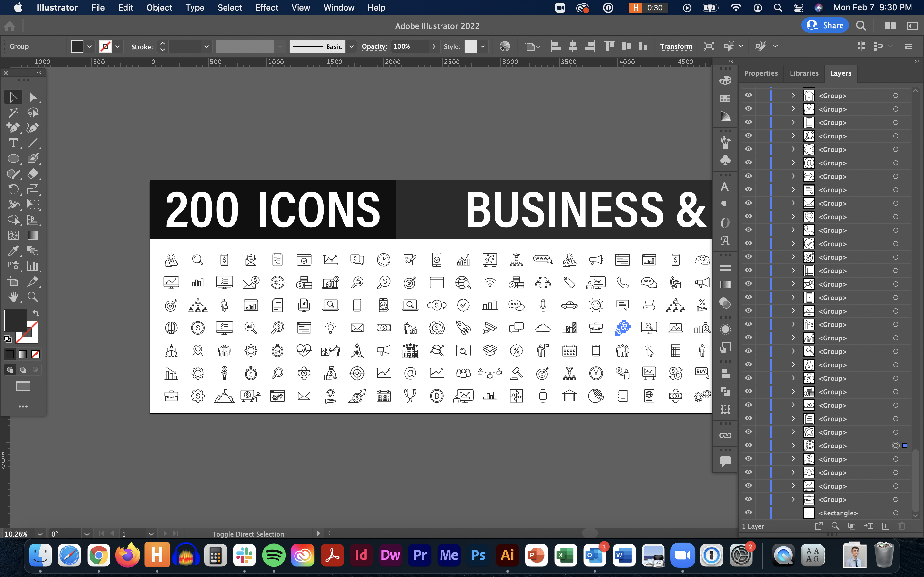
Task: Select the Pen tool
Action: pos(14,128)
